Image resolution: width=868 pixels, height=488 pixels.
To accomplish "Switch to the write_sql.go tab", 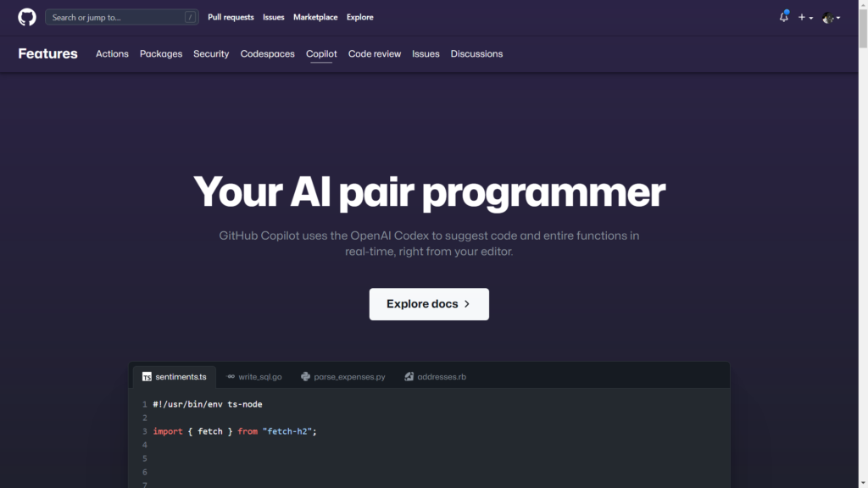I will tap(259, 377).
